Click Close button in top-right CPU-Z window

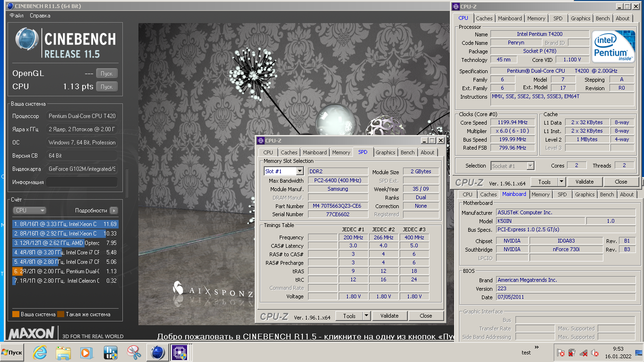tap(621, 182)
